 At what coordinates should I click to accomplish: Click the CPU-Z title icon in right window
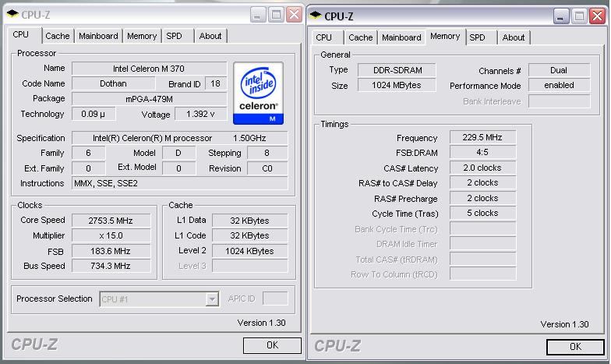(x=316, y=16)
